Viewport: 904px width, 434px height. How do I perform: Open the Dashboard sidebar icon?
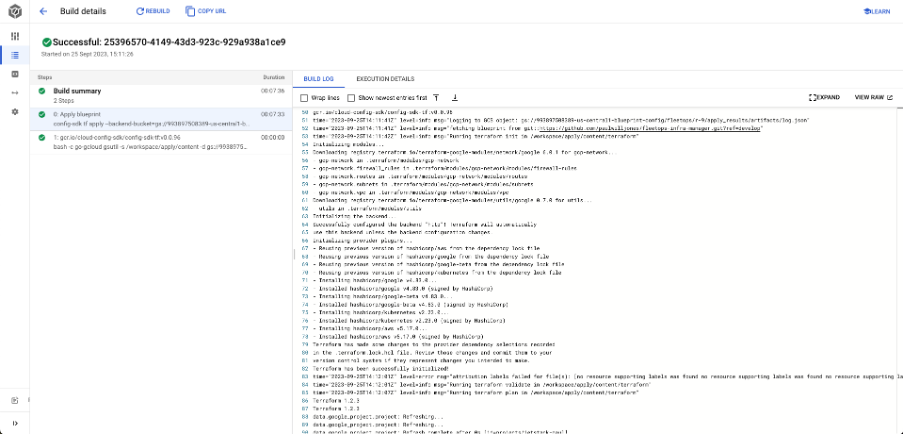(x=15, y=36)
